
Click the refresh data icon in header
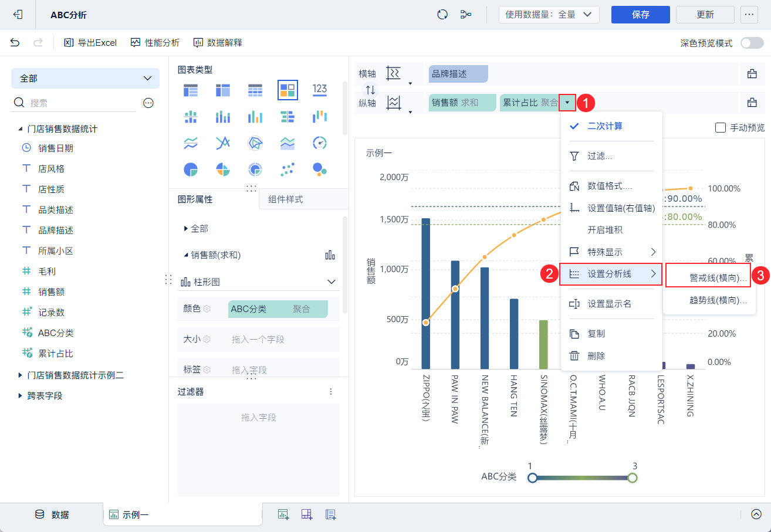click(443, 15)
